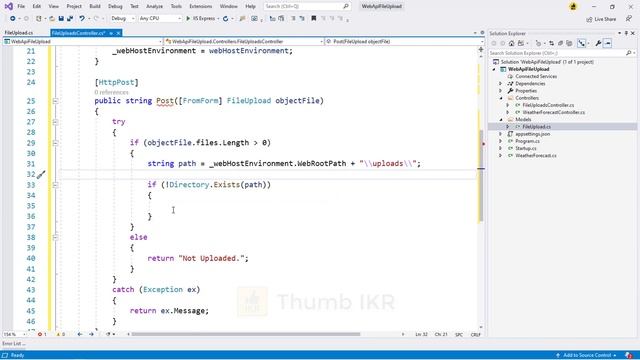Image resolution: width=640 pixels, height=360 pixels.
Task: Select WeatherForecastController.cs in Solution Explorer
Action: (x=553, y=112)
